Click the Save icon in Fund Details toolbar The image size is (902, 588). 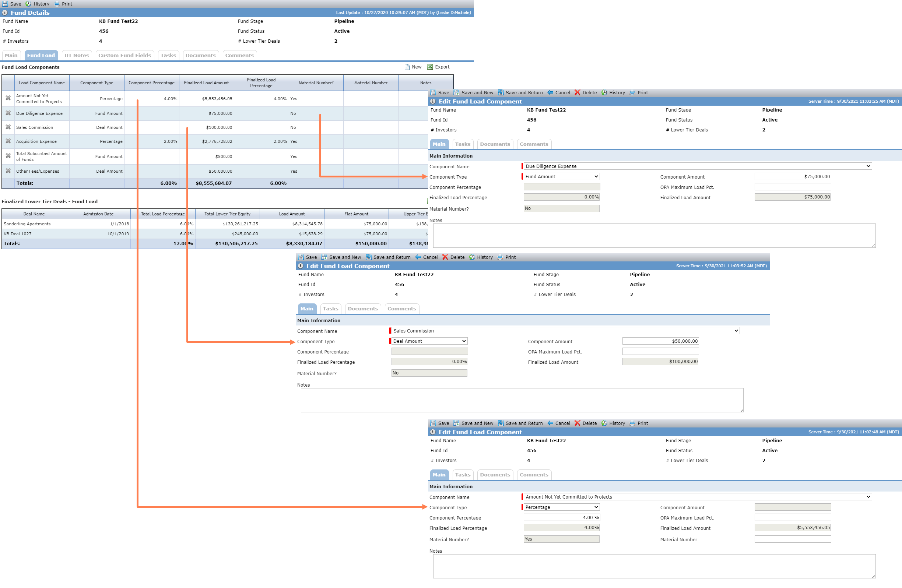(5, 4)
